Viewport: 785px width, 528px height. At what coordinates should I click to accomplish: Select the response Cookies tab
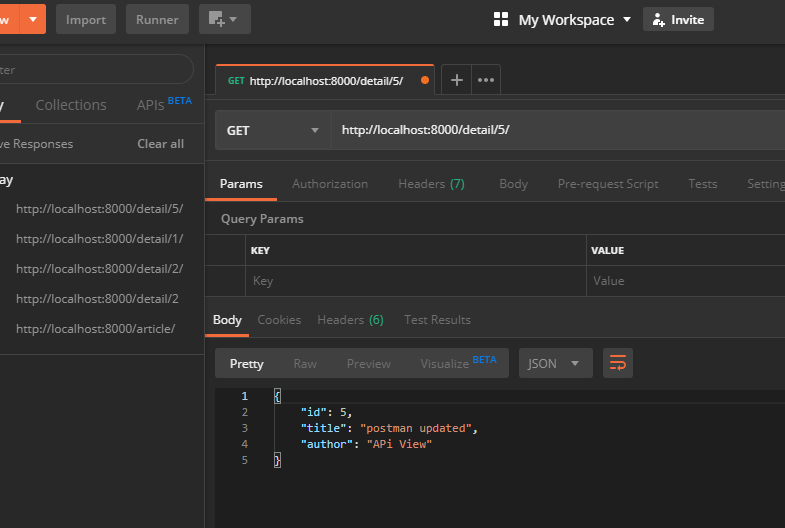coord(279,320)
